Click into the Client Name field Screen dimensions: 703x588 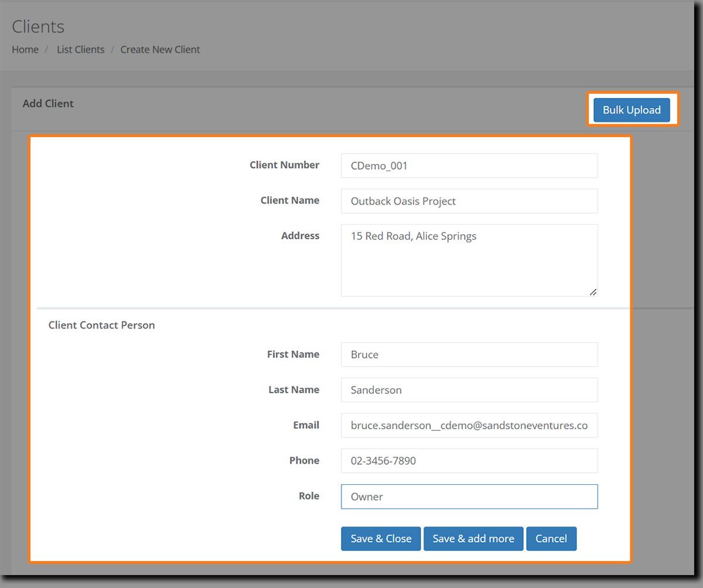(469, 201)
